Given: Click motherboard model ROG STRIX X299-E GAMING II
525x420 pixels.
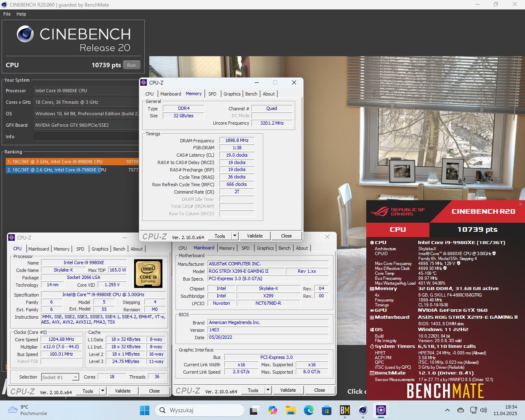Looking at the screenshot, I should pyautogui.click(x=246, y=271).
